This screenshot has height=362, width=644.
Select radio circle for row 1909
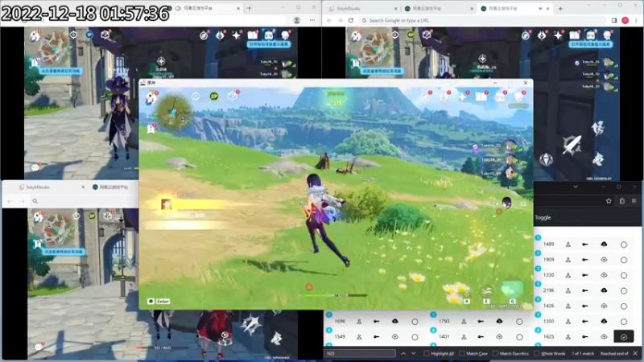tap(623, 260)
